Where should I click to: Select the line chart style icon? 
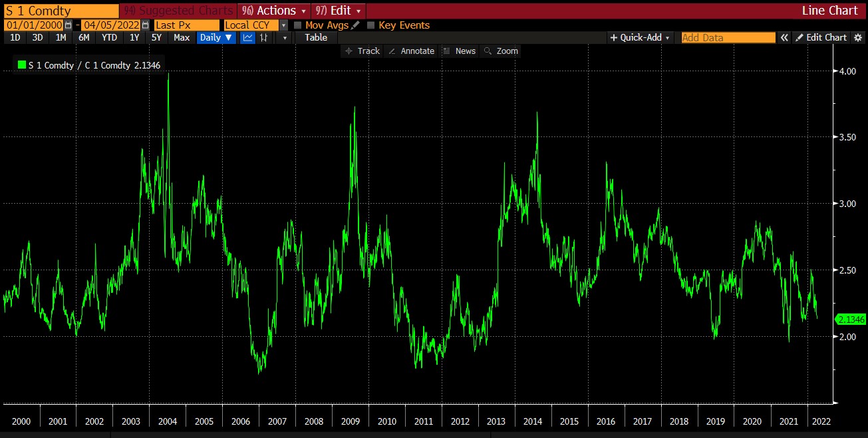click(247, 38)
